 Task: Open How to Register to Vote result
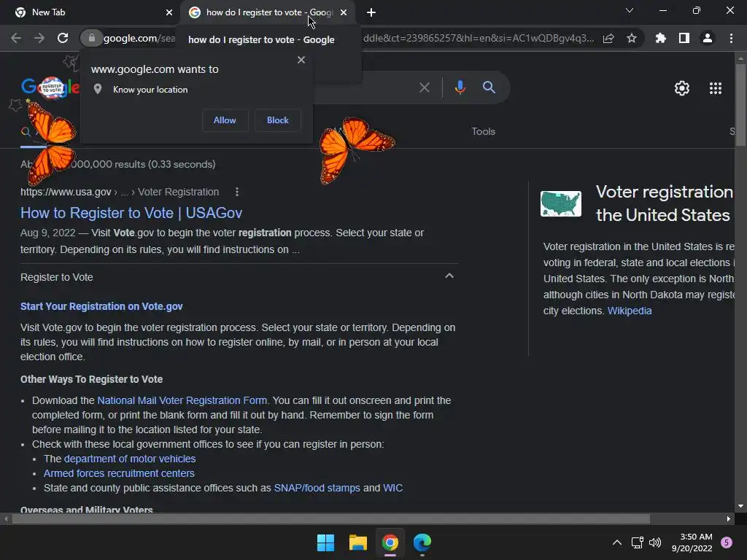pos(131,213)
